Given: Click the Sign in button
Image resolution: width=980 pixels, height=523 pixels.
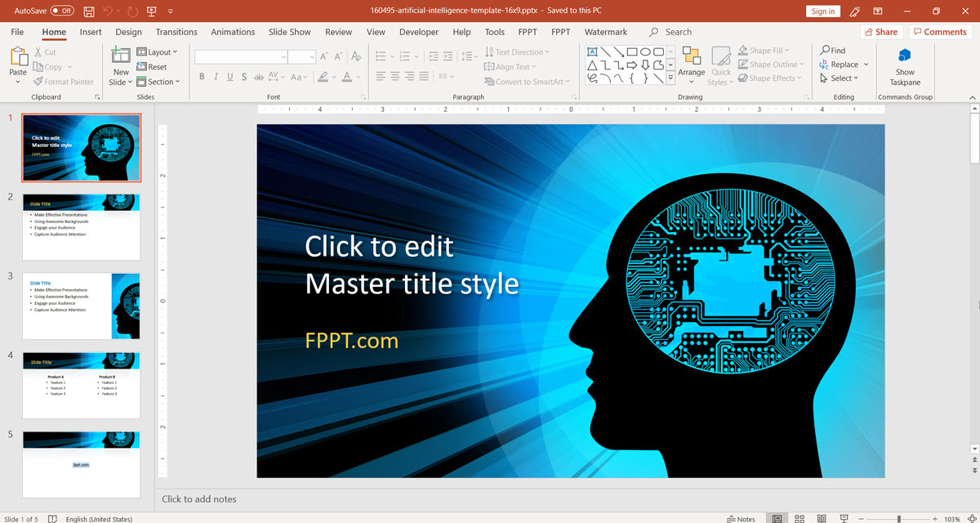Looking at the screenshot, I should (x=822, y=11).
